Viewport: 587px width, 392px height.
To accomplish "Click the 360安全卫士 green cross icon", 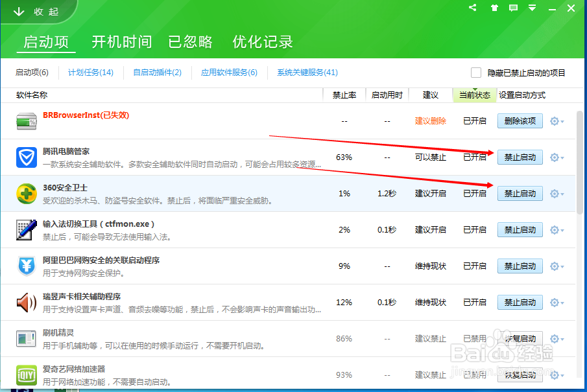I will [x=26, y=193].
